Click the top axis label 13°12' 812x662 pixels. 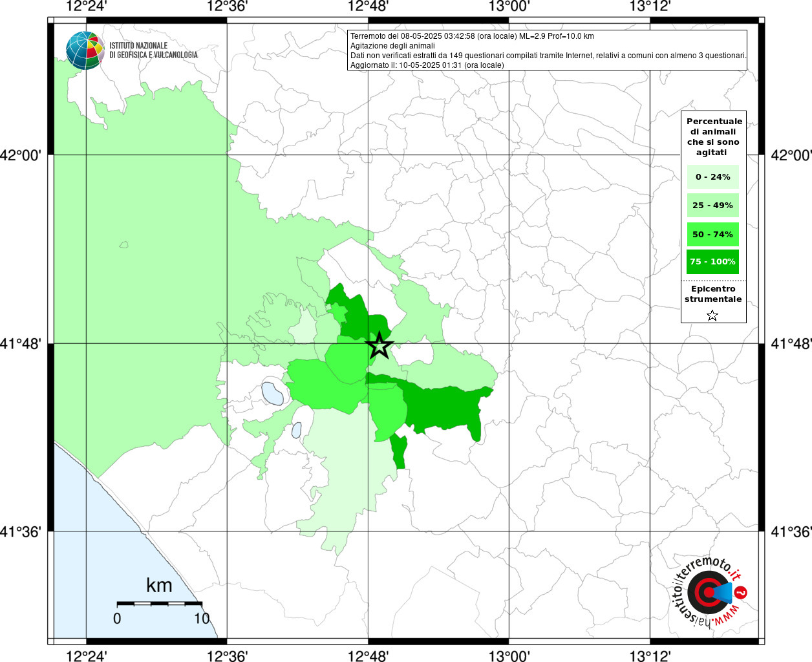pyautogui.click(x=650, y=6)
